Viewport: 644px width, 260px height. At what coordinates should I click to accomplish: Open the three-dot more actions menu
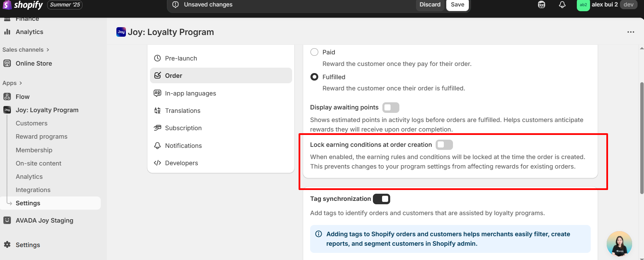point(630,32)
